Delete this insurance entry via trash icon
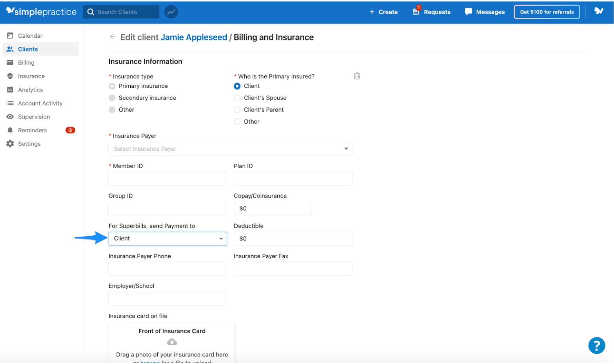 (x=357, y=76)
